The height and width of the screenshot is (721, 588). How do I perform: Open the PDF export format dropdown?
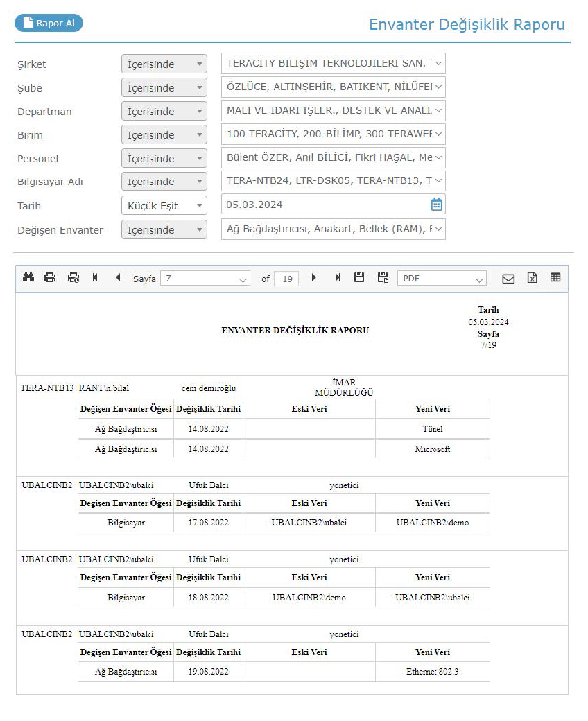(x=442, y=279)
